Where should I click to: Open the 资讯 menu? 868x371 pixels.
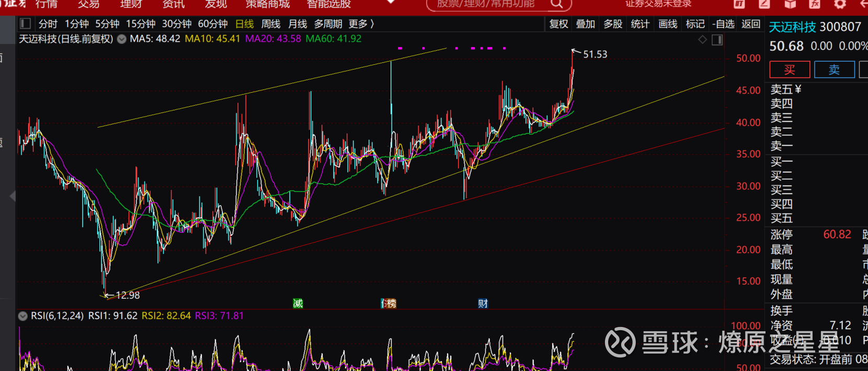pyautogui.click(x=174, y=4)
